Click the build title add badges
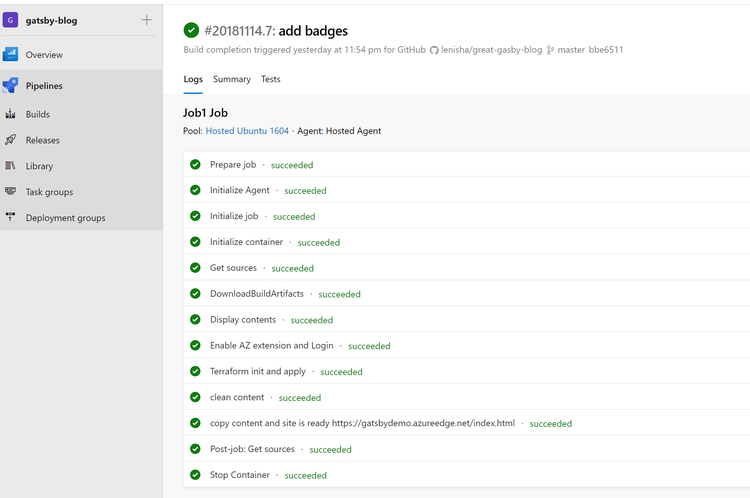 [x=313, y=31]
